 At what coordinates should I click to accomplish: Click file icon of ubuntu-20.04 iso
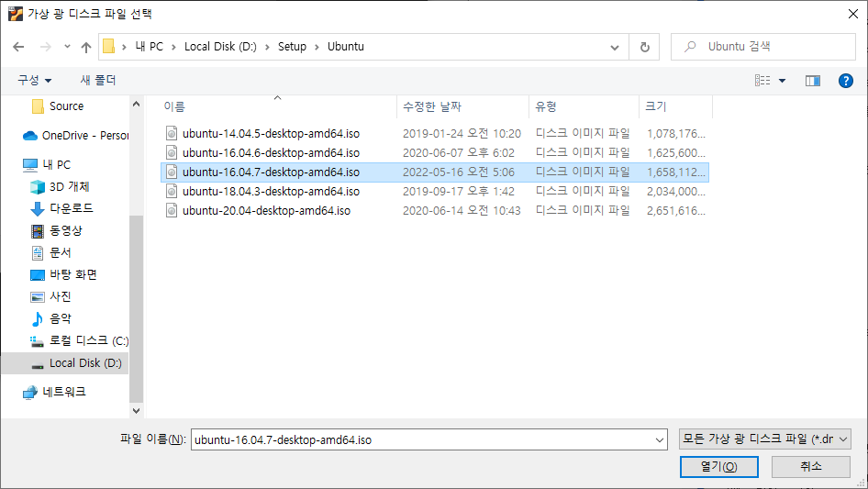click(172, 211)
